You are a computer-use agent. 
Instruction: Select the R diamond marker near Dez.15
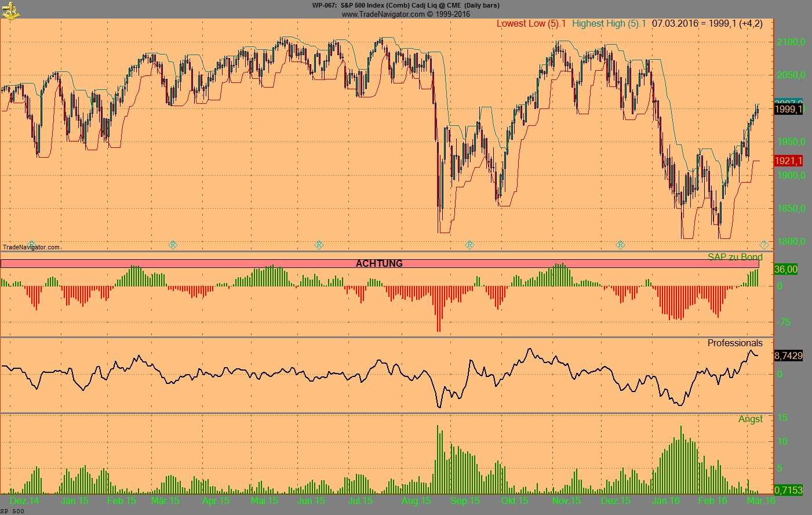[x=620, y=245]
